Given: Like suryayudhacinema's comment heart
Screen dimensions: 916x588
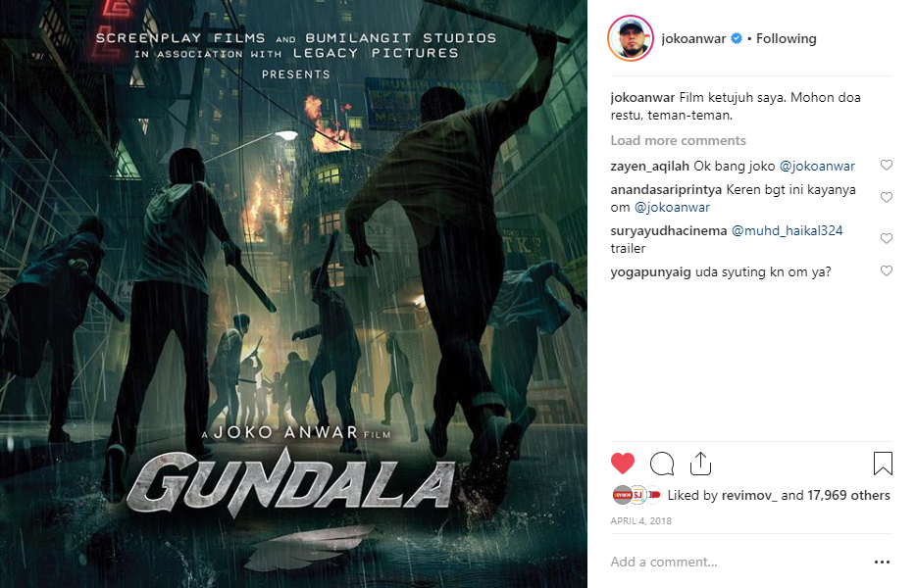Looking at the screenshot, I should pyautogui.click(x=887, y=238).
